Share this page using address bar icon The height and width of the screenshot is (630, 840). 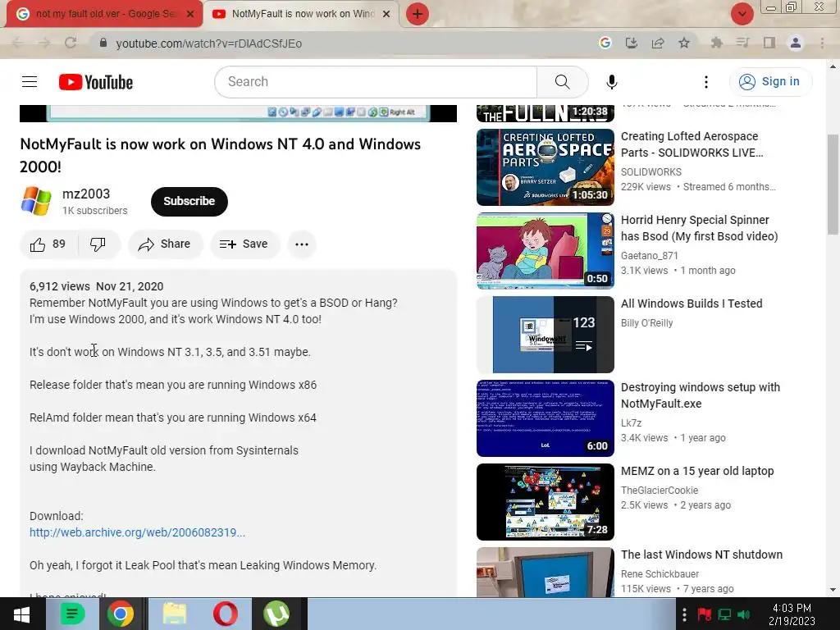point(658,43)
